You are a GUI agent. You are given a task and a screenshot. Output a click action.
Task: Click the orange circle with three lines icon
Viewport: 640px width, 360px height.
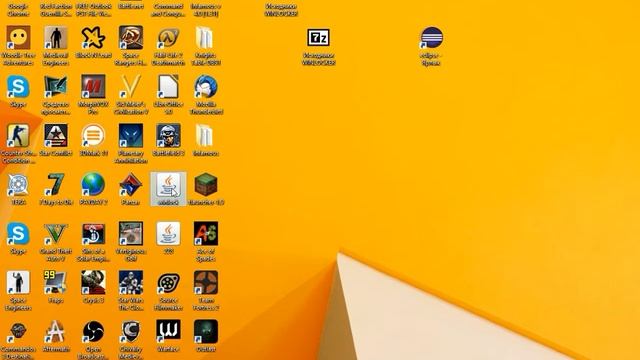[x=93, y=136]
